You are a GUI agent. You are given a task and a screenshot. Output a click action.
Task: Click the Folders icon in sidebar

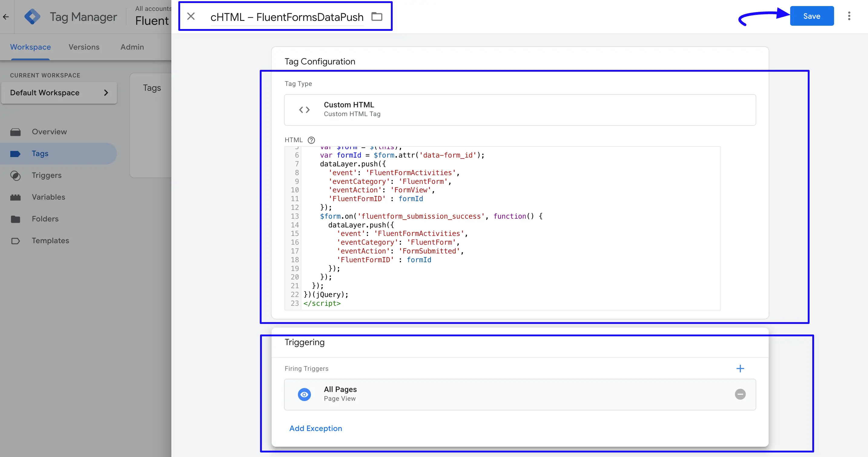click(15, 219)
